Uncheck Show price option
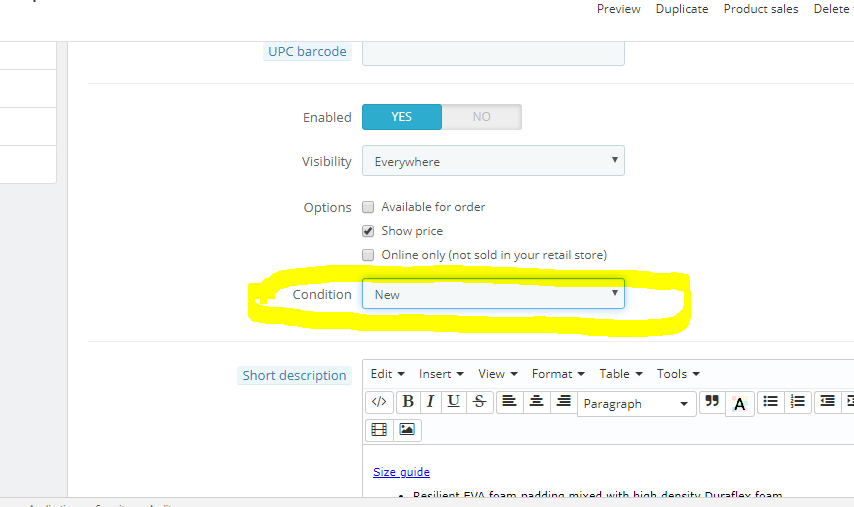Image resolution: width=854 pixels, height=507 pixels. click(368, 231)
